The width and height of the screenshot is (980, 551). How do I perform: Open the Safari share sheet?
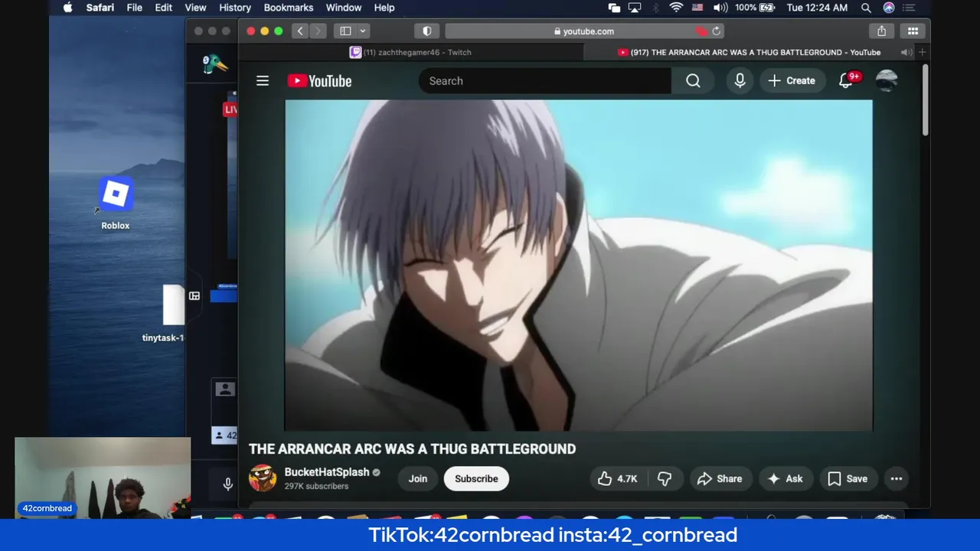pos(881,31)
